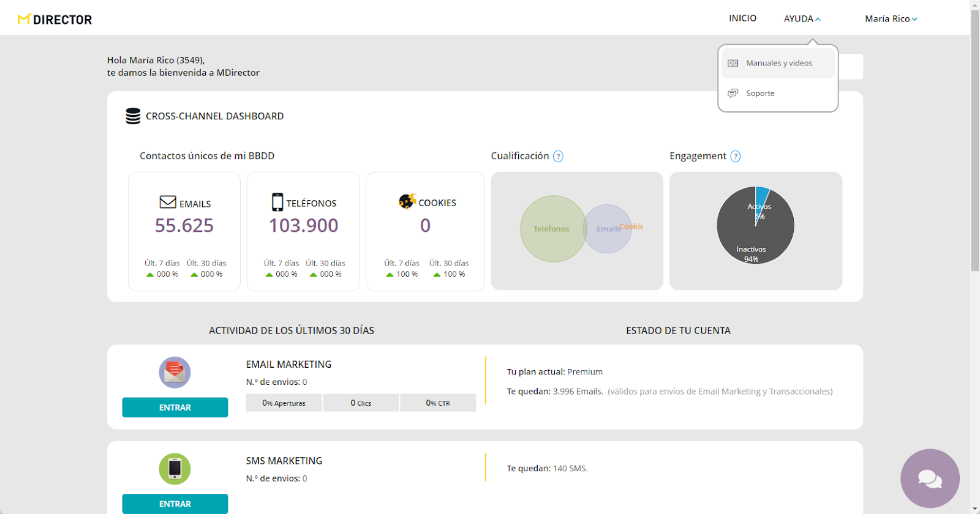Open the live chat bubble
Screen dimensions: 980x514
pos(930,479)
